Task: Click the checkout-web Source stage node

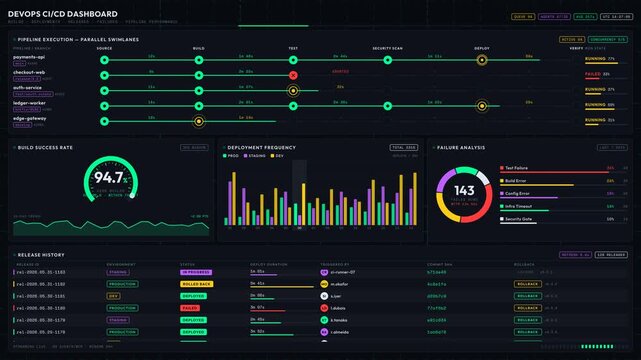Action: point(104,75)
